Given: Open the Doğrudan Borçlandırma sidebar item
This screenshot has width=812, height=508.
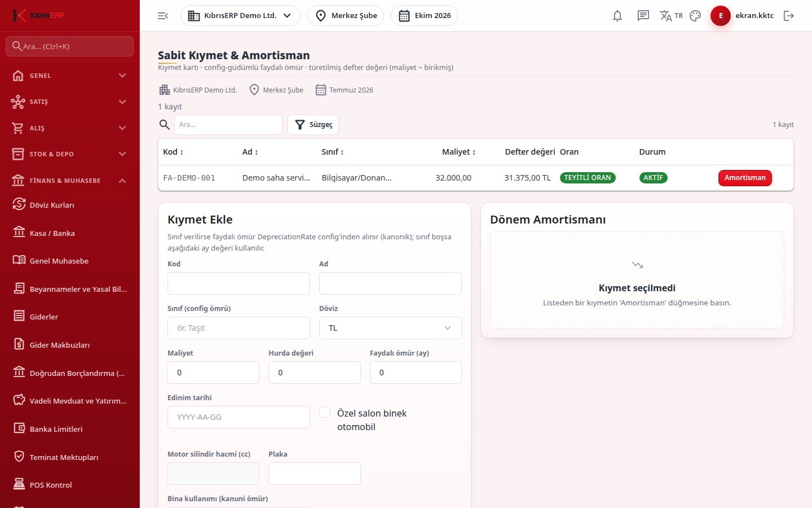Looking at the screenshot, I should (70, 373).
